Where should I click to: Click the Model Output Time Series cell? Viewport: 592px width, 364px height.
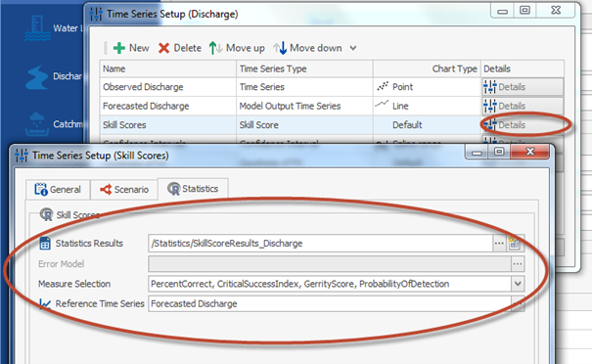tap(304, 106)
